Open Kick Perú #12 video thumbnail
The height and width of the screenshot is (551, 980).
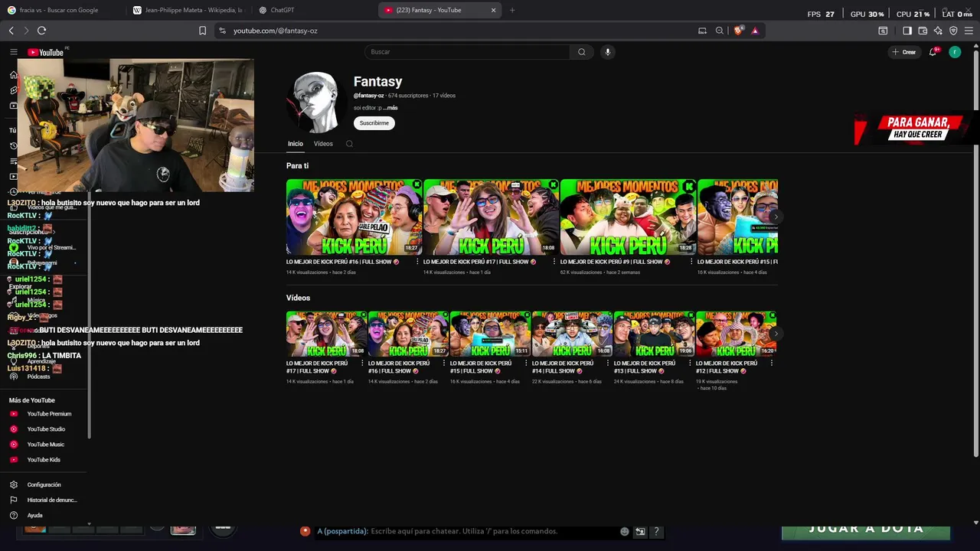click(736, 334)
